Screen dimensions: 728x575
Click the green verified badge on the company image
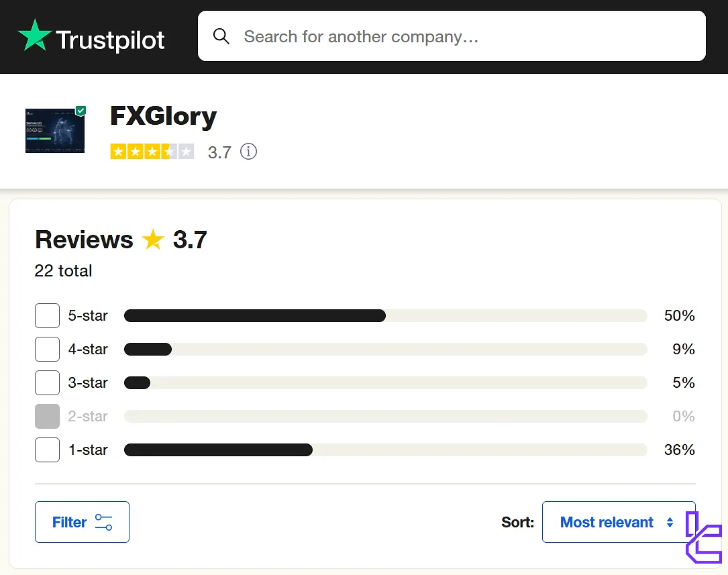pos(81,111)
